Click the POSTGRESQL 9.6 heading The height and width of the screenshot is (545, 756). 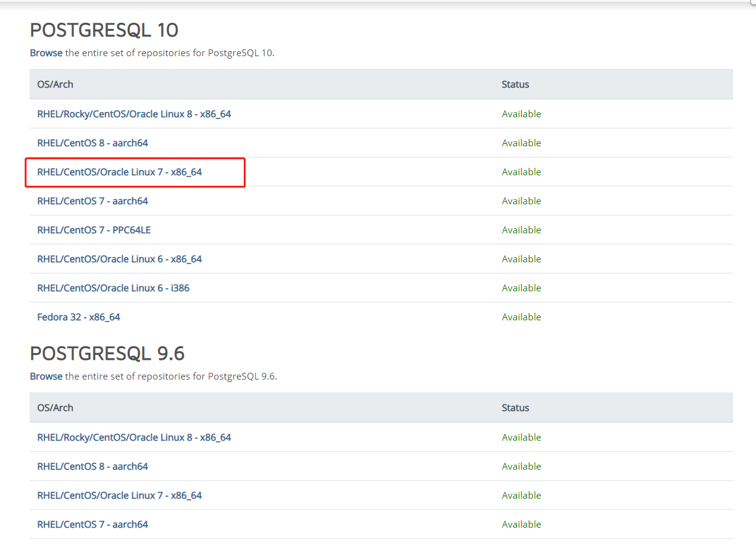click(107, 354)
